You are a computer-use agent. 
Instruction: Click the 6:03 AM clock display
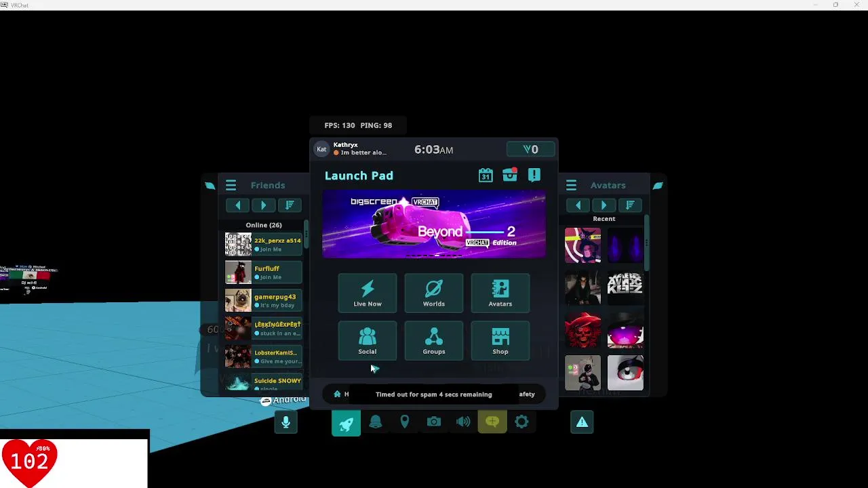tap(434, 150)
